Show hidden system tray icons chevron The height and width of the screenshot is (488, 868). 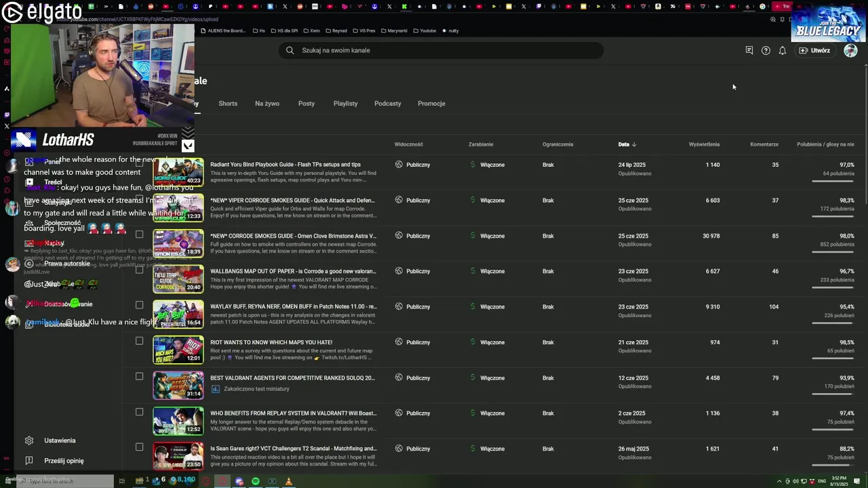[x=779, y=481]
